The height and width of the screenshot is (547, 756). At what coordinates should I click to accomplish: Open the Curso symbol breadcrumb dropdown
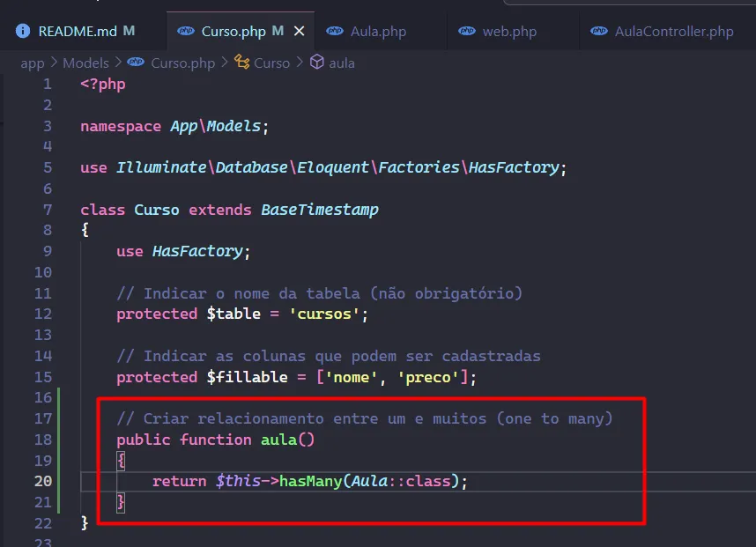click(271, 63)
